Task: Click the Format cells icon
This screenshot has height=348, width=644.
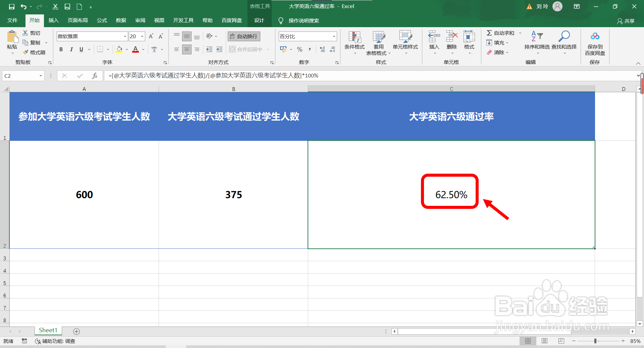Action: point(469,37)
